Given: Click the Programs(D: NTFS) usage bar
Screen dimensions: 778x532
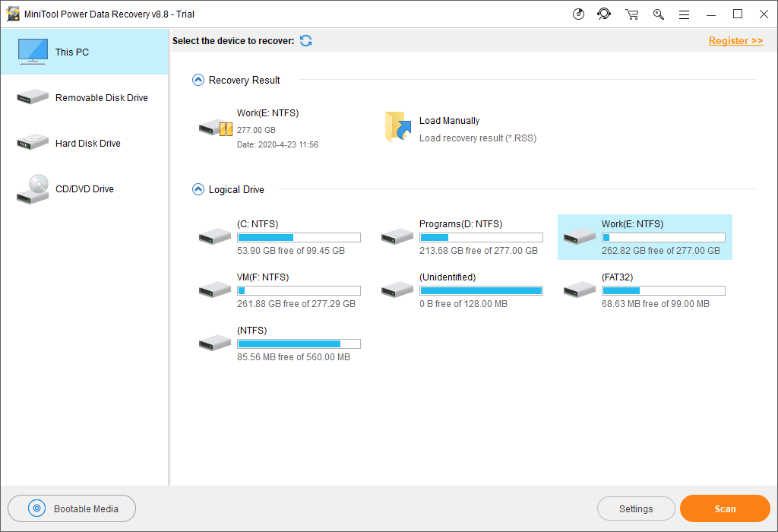Looking at the screenshot, I should [x=481, y=238].
